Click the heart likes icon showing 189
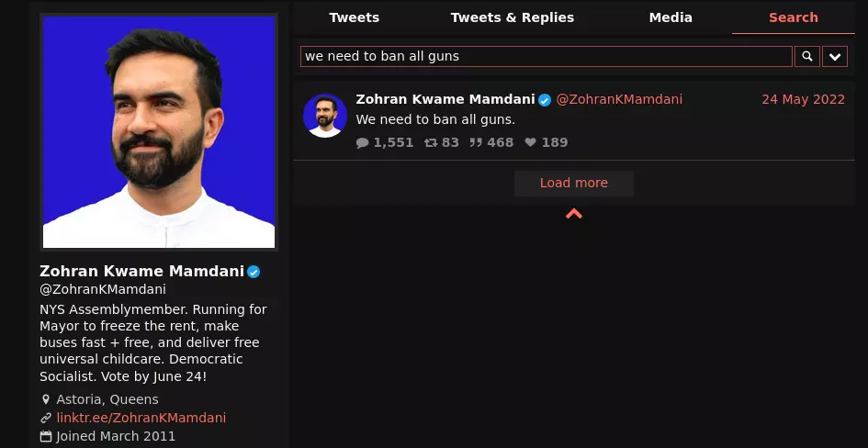This screenshot has width=868, height=448. (x=530, y=142)
